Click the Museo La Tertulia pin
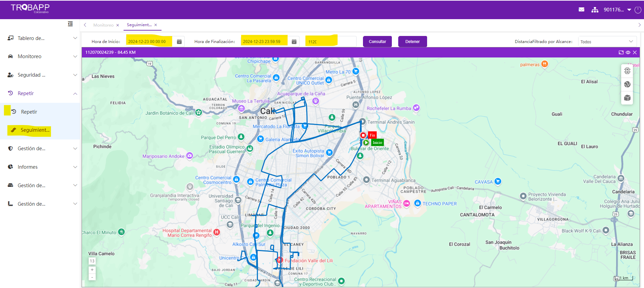Screen dimensions: 644x288 point(241,108)
